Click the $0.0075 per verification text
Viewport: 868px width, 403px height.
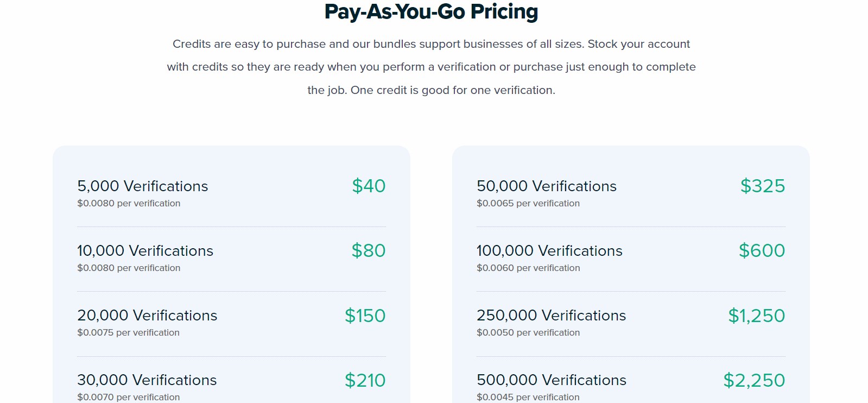tap(128, 333)
